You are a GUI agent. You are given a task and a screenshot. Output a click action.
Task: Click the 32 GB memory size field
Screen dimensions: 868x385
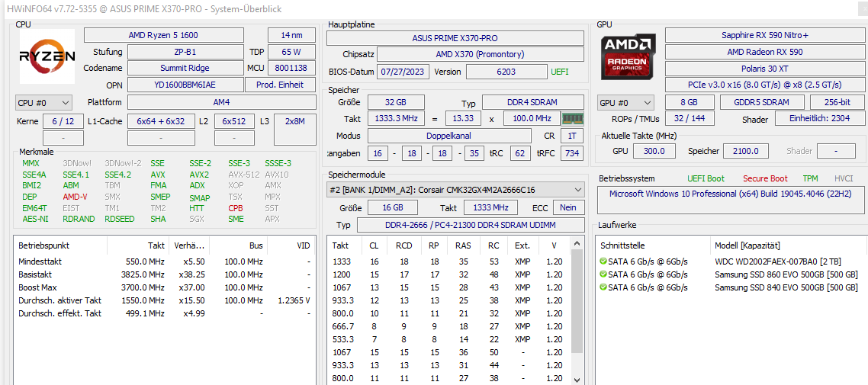397,103
